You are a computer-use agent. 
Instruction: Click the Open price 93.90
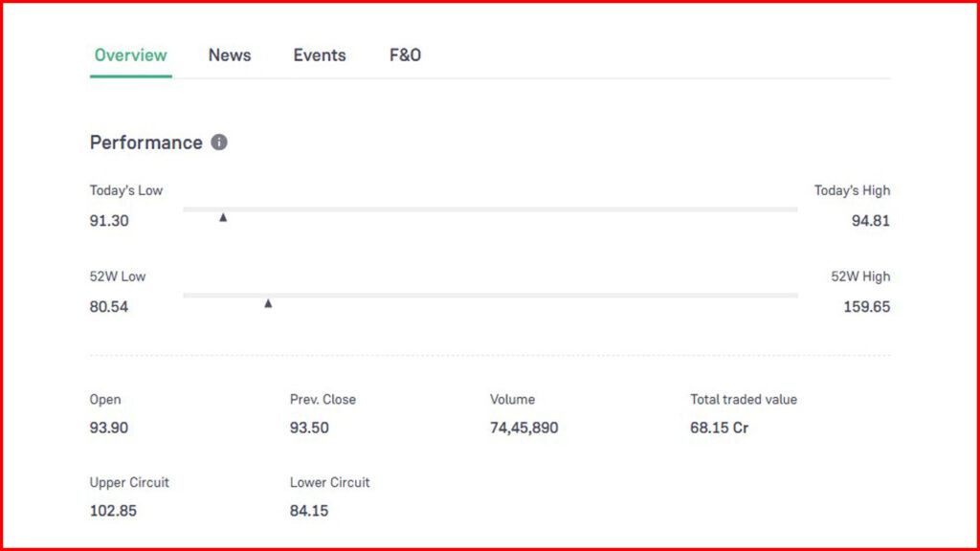tap(109, 428)
